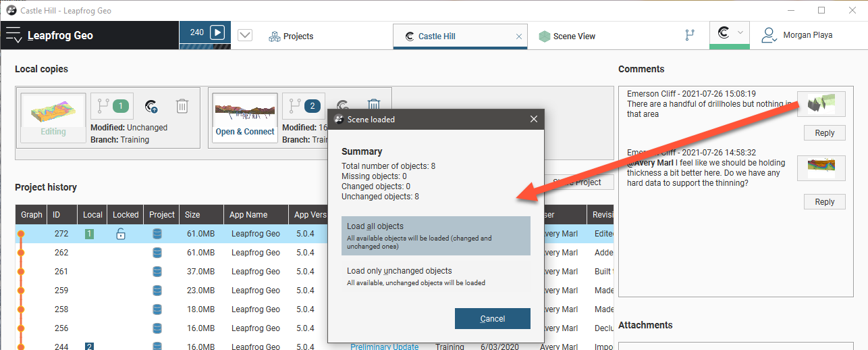Screen dimensions: 868x350
Task: Sort by Local column header
Action: click(92, 215)
